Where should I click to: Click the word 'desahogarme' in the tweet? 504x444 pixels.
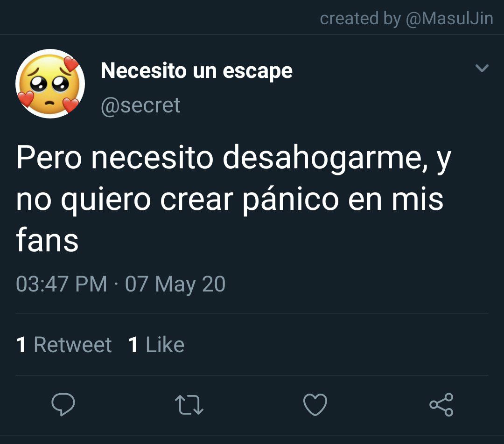click(x=325, y=159)
